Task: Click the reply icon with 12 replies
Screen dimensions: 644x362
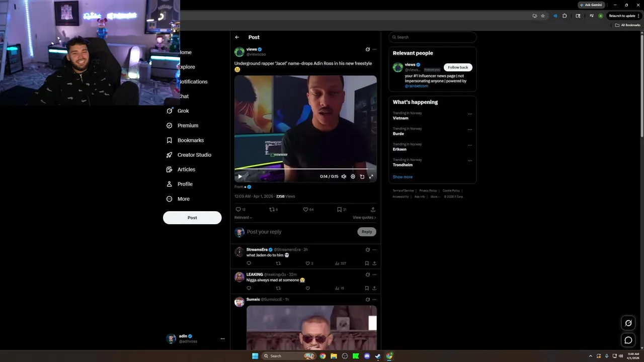Action: point(240,209)
